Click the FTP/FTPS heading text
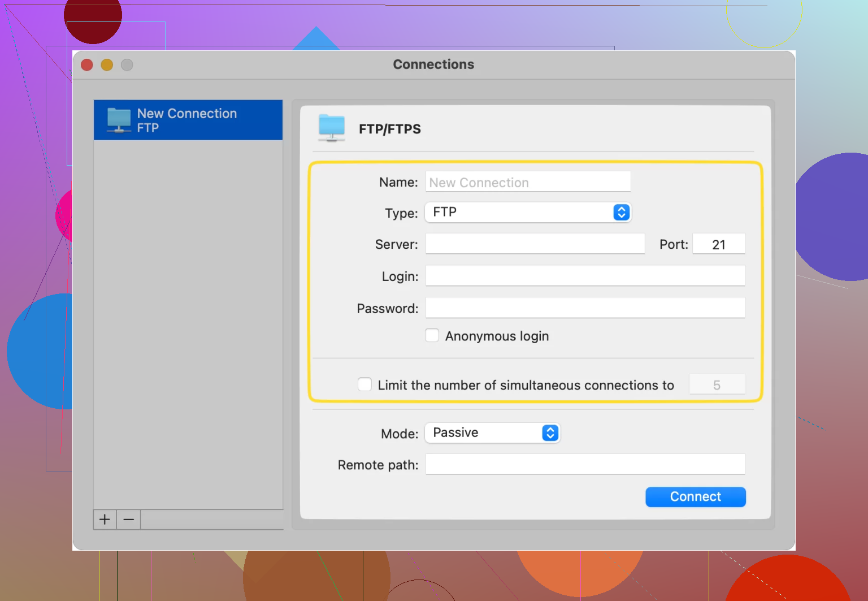The width and height of the screenshot is (868, 601). coord(390,129)
